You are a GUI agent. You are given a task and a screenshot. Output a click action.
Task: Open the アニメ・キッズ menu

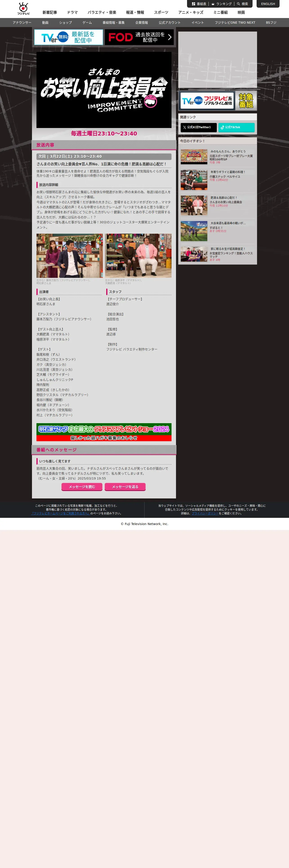pos(191,12)
